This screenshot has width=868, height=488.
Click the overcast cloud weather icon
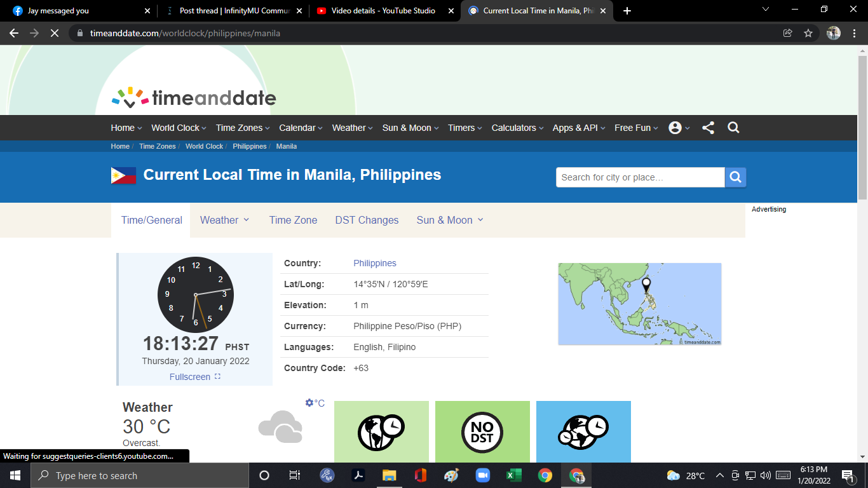point(280,426)
